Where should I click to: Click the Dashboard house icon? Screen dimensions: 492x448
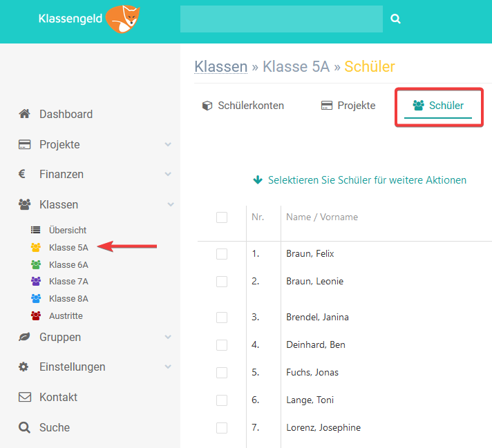click(x=25, y=114)
